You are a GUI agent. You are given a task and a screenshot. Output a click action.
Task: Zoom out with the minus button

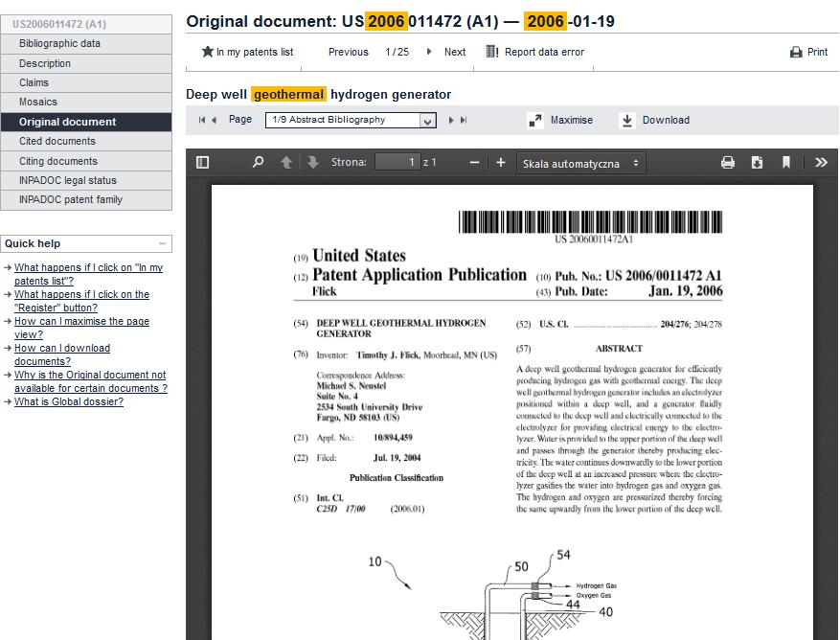[474, 163]
